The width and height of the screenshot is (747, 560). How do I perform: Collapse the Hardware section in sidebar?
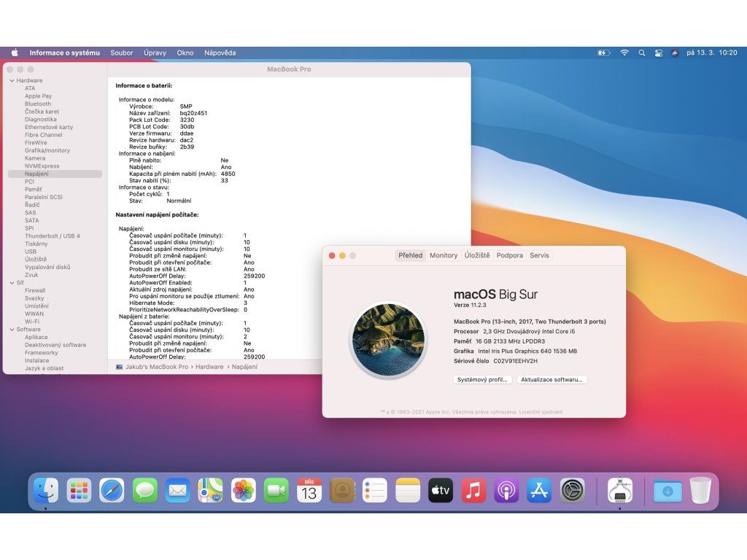(12, 80)
